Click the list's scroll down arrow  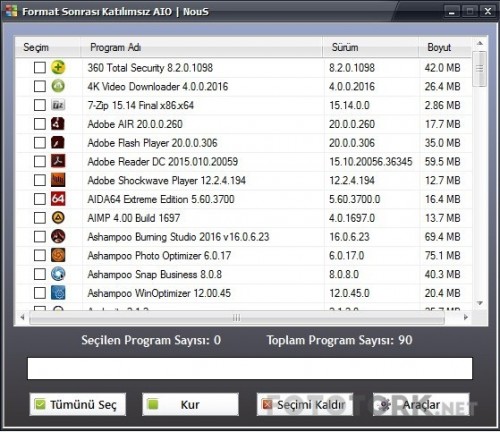coord(480,303)
